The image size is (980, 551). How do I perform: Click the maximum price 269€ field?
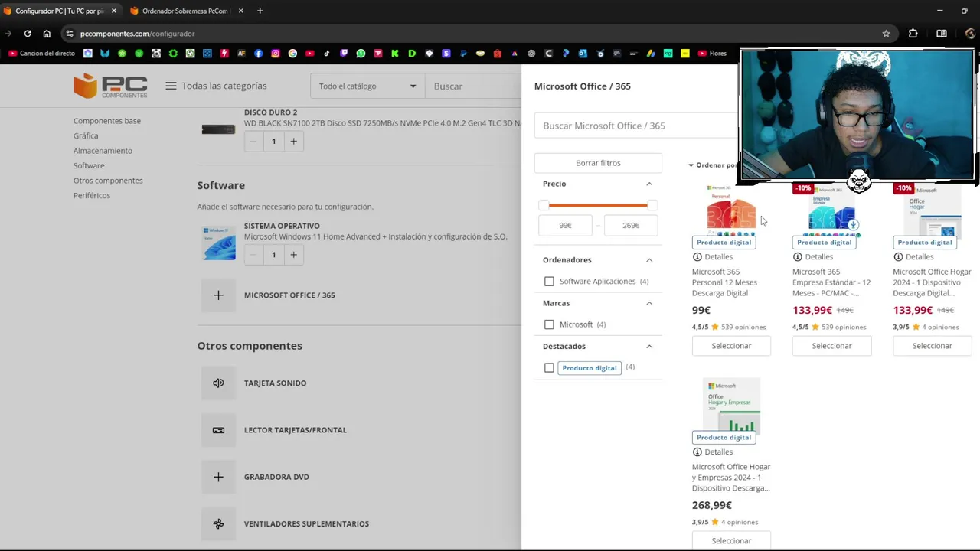(631, 226)
